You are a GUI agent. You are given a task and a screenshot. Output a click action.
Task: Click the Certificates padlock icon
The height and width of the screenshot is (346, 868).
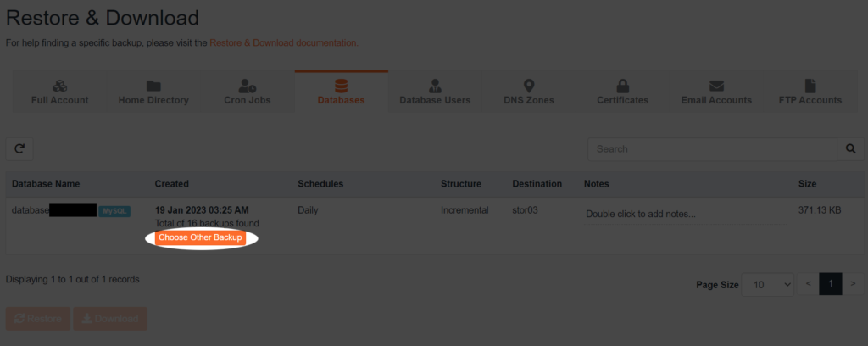(x=622, y=86)
